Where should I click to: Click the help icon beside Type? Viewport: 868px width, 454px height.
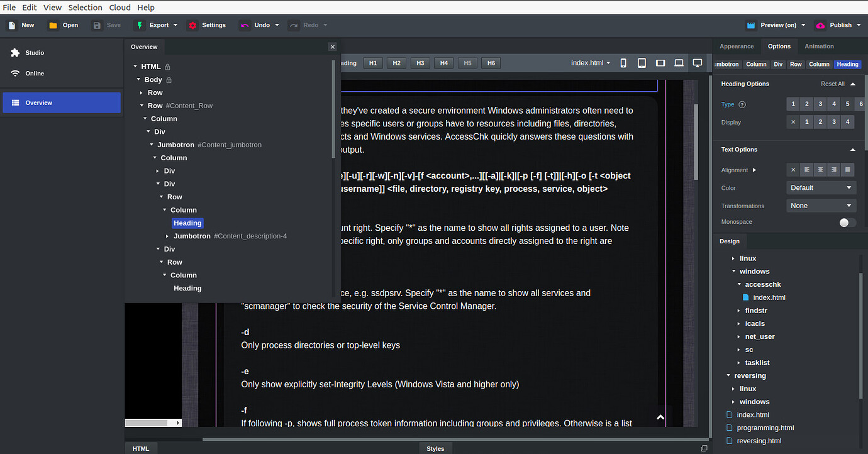(742, 104)
